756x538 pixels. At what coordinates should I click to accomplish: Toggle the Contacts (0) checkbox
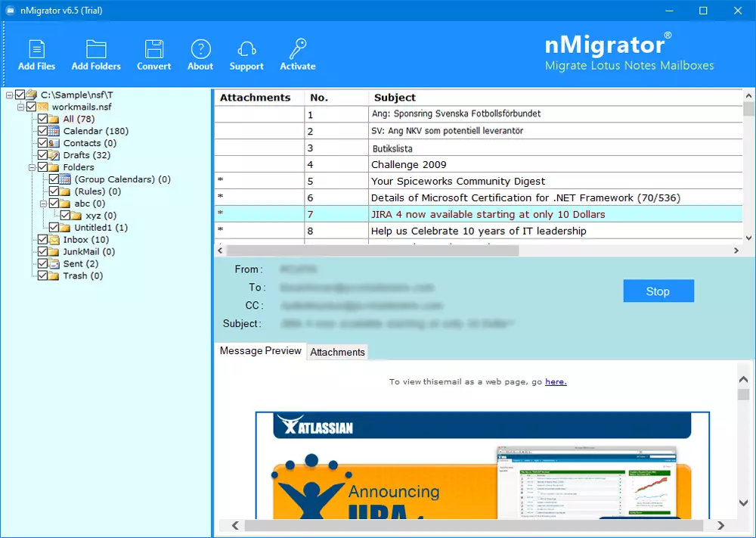pos(42,143)
